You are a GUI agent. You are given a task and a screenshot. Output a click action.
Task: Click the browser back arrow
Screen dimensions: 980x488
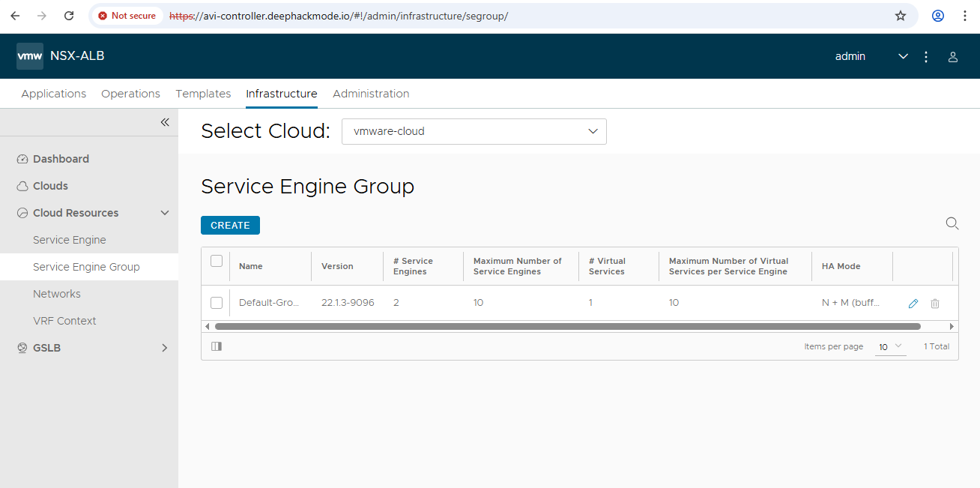(15, 15)
